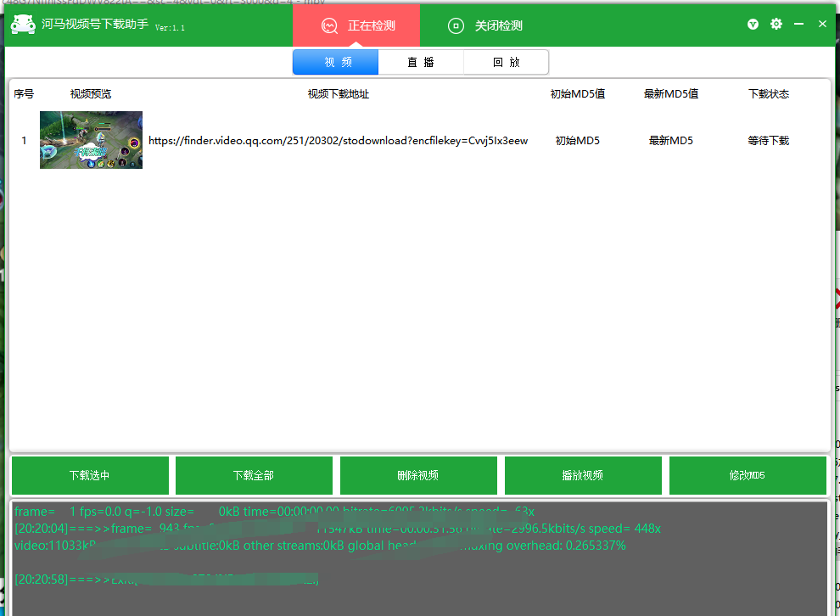The image size is (840, 616).
Task: Click the 下载全部 button
Action: click(254, 475)
